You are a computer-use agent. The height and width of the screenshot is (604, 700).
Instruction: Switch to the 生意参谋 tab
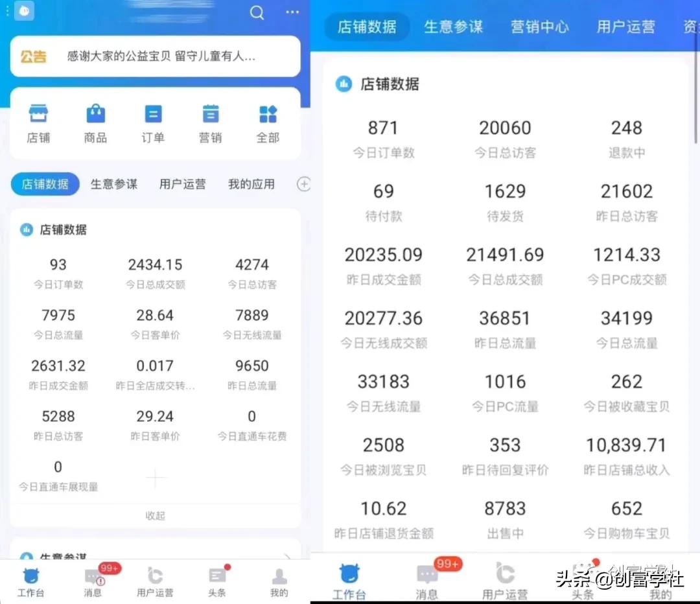tap(114, 184)
